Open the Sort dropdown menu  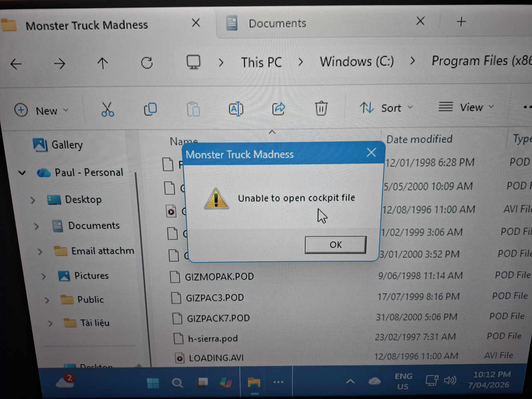[386, 108]
